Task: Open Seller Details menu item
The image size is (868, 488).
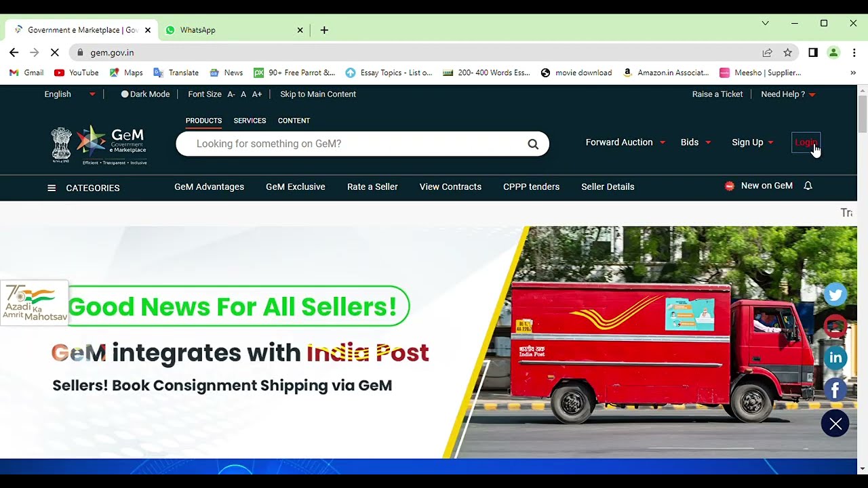Action: (608, 187)
